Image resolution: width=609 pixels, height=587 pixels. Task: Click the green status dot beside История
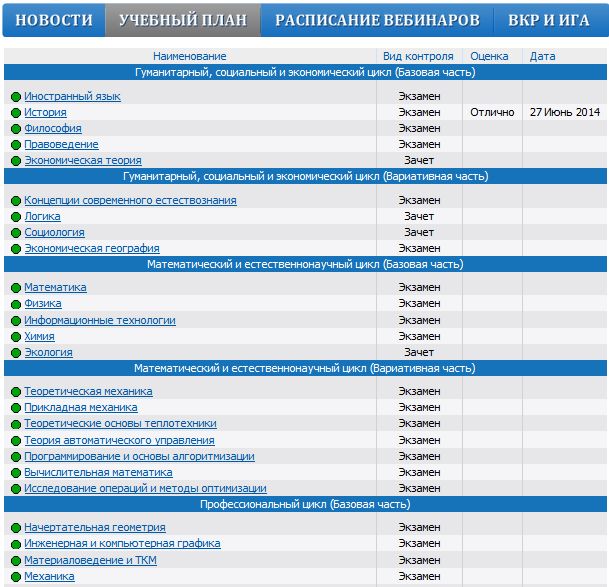pyautogui.click(x=16, y=113)
